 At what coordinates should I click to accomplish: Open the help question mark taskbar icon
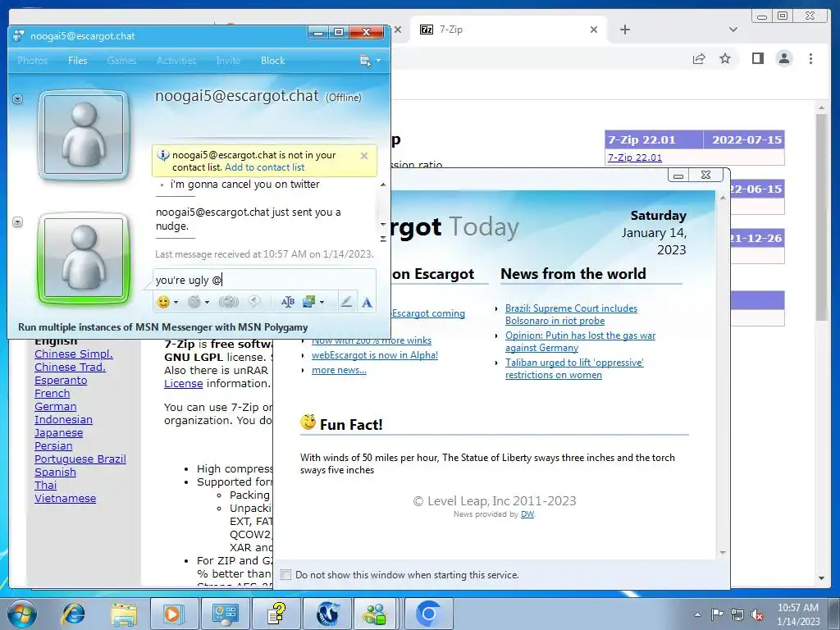276,614
